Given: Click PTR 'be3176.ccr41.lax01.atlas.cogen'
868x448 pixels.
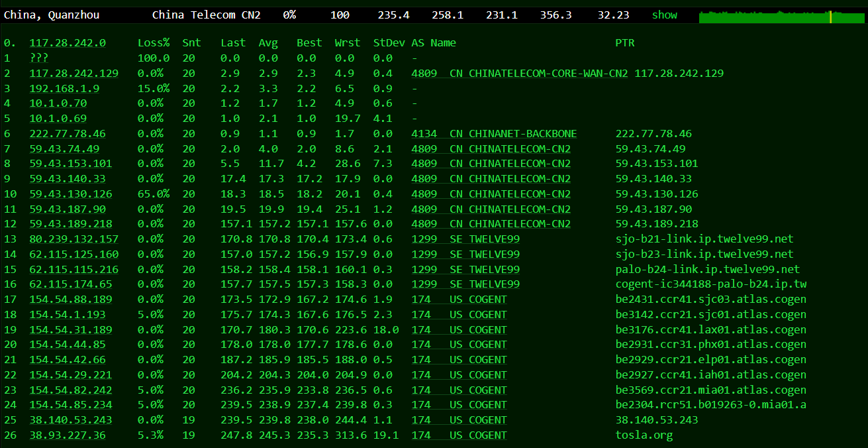Looking at the screenshot, I should coord(711,329).
